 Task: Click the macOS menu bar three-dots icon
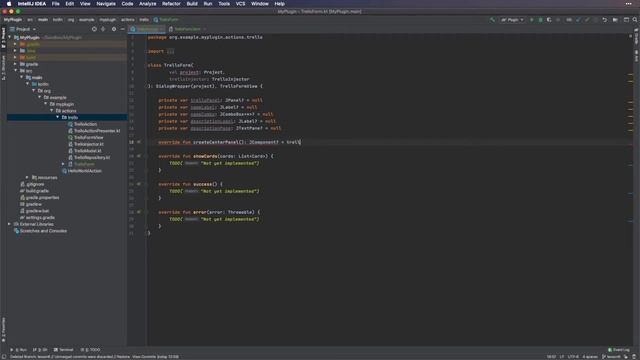click(629, 4)
